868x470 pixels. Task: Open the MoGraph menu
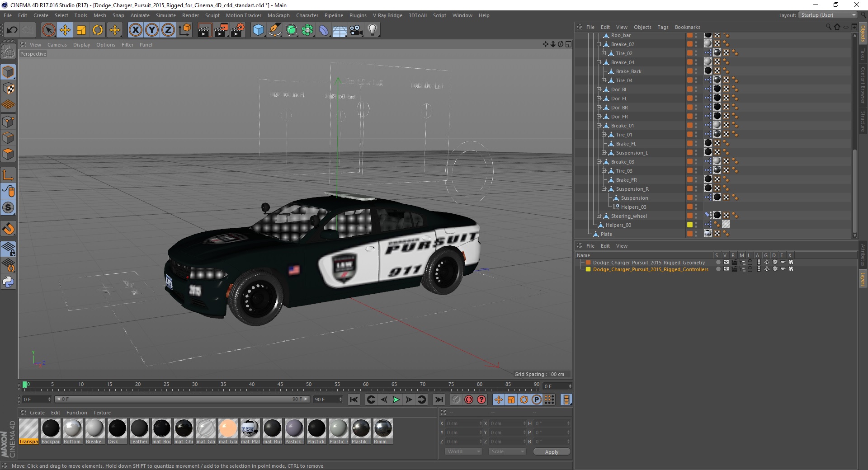click(x=278, y=15)
